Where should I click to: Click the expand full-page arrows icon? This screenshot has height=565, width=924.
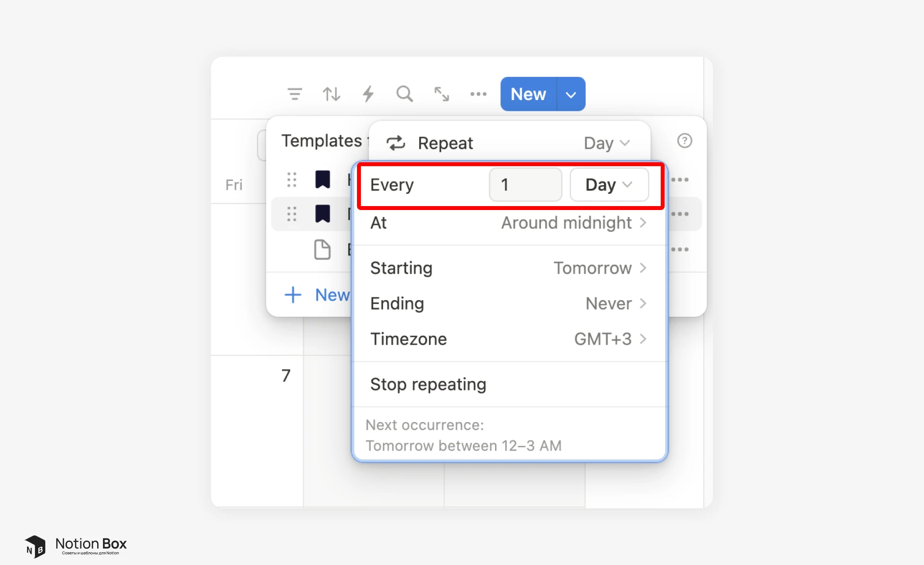point(441,94)
